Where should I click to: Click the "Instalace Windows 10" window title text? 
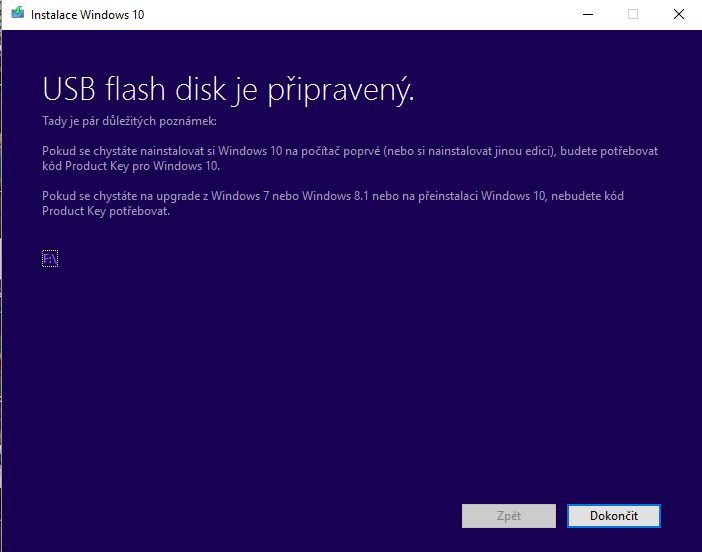87,14
